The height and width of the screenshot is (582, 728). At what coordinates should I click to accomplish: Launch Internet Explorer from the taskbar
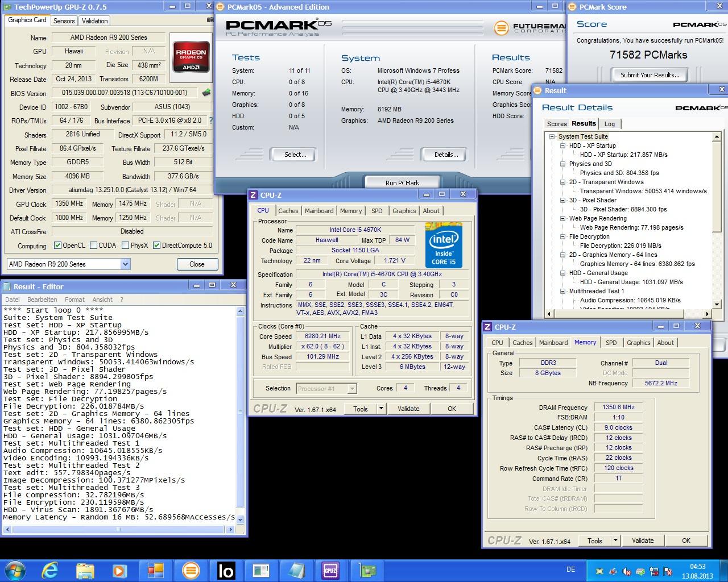pyautogui.click(x=51, y=570)
